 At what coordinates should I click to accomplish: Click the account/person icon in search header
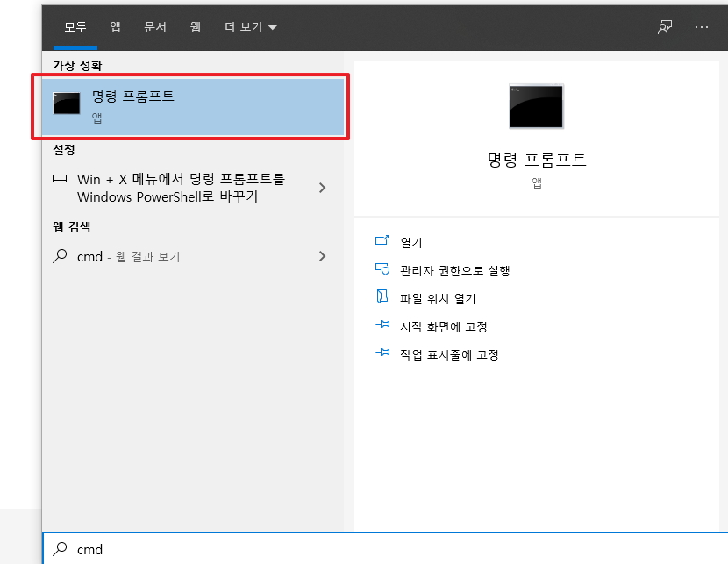click(665, 27)
